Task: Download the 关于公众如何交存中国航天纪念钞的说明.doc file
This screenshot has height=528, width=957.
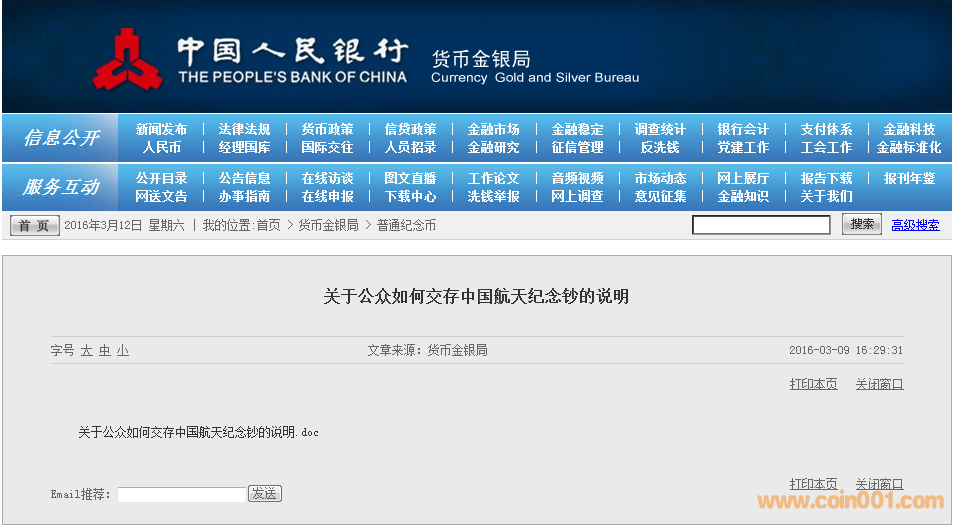Action: pyautogui.click(x=198, y=433)
